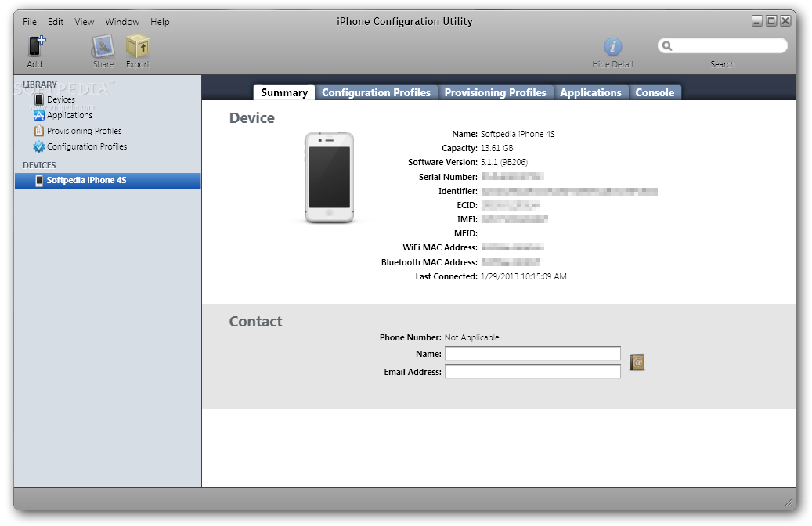The width and height of the screenshot is (812, 526).
Task: Click the Provisioning Profiles clipboard icon
Action: [39, 131]
